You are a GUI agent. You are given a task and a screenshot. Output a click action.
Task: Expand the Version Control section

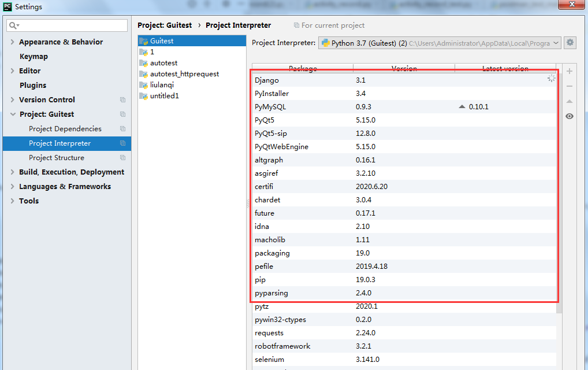coord(12,99)
